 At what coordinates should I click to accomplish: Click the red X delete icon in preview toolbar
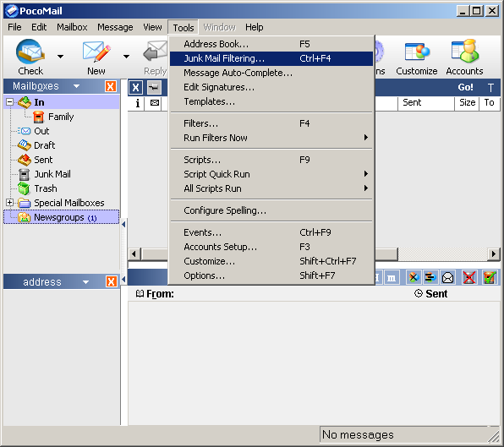[469, 277]
